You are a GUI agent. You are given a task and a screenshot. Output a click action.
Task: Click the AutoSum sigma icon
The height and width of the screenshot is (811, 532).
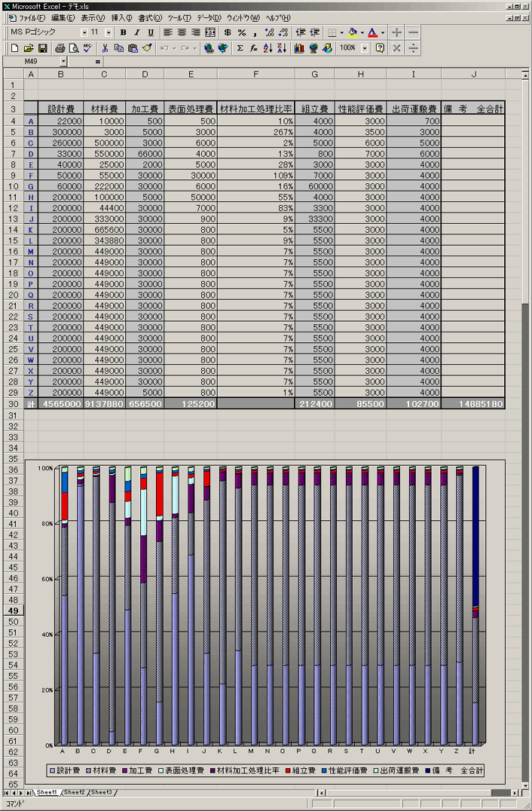click(x=240, y=48)
